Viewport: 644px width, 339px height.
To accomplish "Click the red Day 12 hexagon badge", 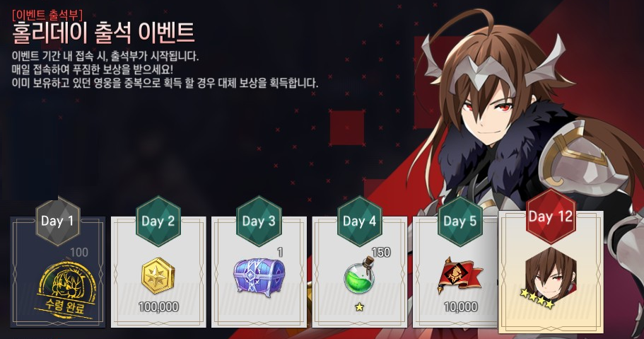I will tap(551, 217).
